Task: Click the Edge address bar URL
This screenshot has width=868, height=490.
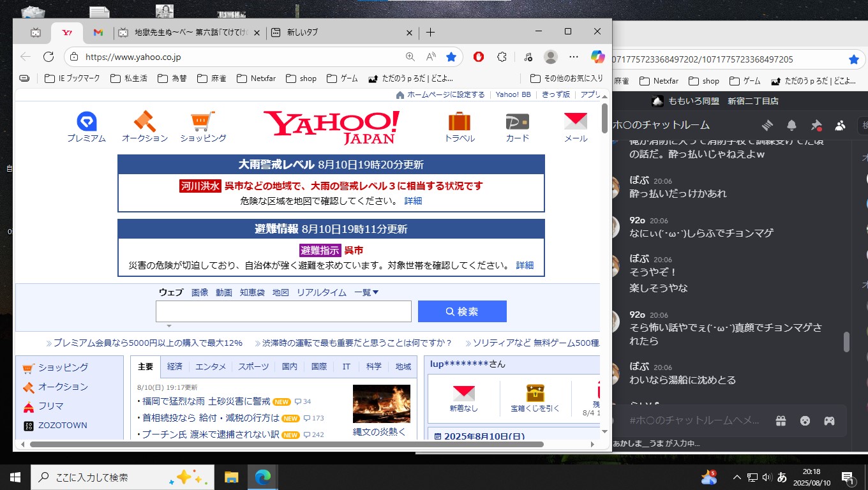Action: coord(133,57)
